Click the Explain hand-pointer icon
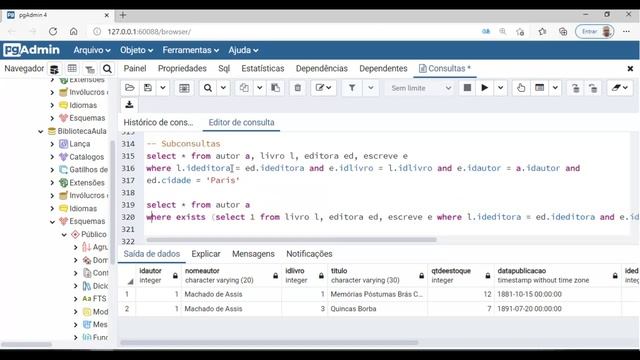 point(521,88)
